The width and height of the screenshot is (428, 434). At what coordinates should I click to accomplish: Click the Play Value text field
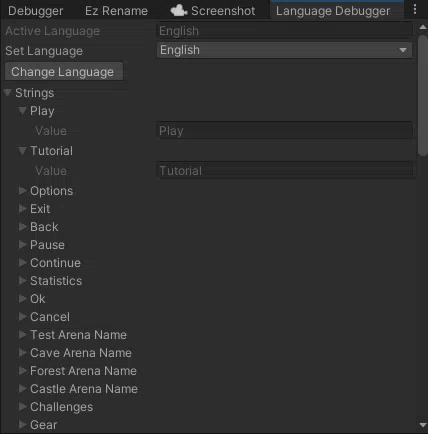pos(284,131)
